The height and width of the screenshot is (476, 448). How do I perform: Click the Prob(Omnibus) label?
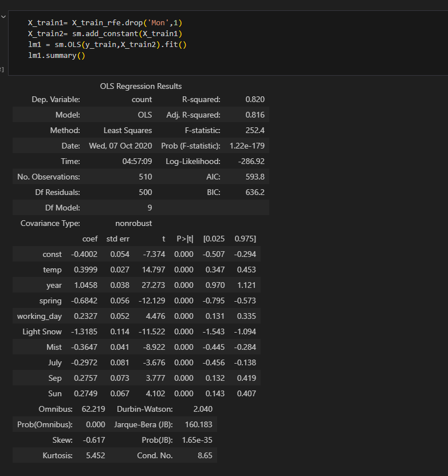click(x=45, y=424)
